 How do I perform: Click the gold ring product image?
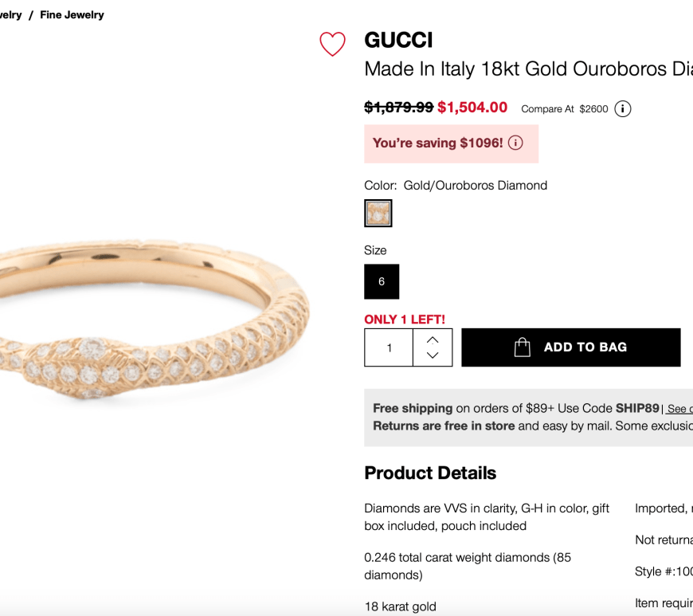(151, 319)
